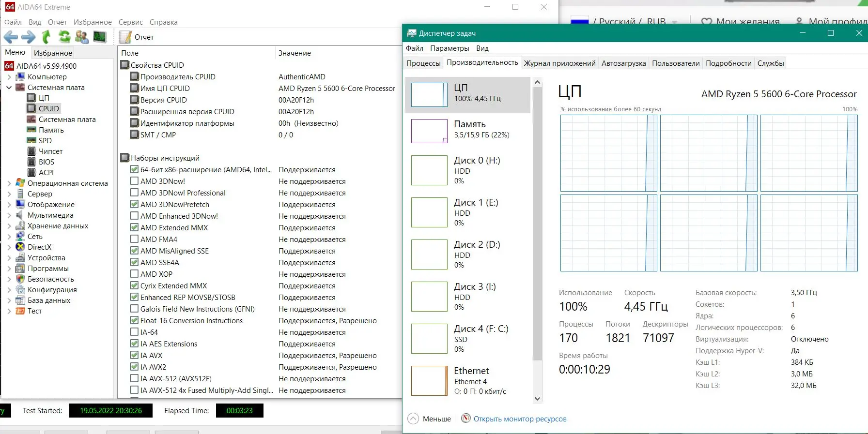Click the Back arrow in AIDA64 toolbar
Viewport: 868px width, 434px height.
(x=11, y=37)
